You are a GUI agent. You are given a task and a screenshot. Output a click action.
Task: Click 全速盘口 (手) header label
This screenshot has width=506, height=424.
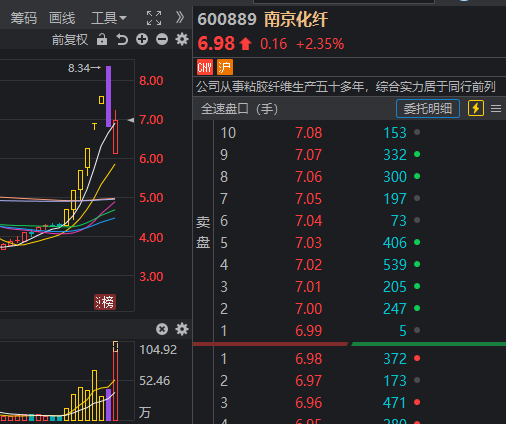pyautogui.click(x=239, y=109)
